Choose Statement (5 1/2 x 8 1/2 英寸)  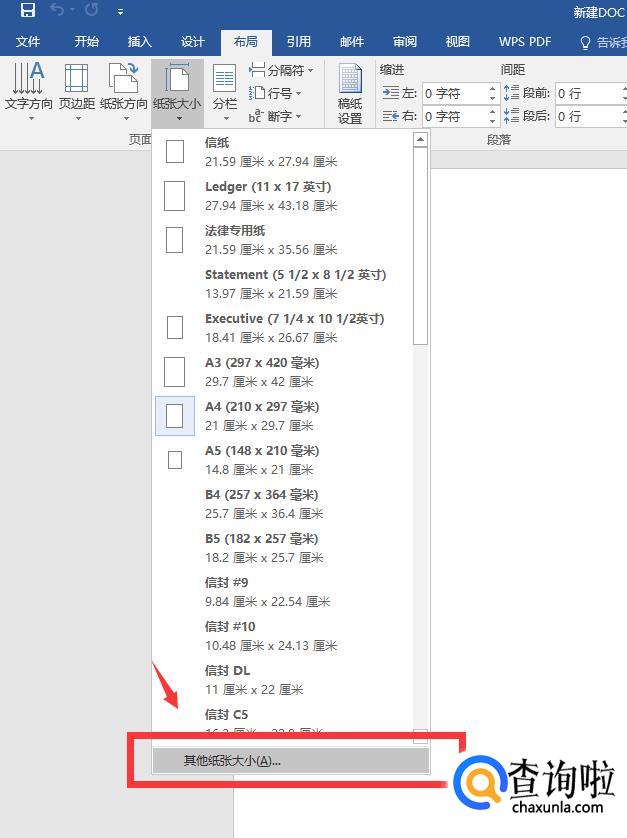pyautogui.click(x=282, y=283)
